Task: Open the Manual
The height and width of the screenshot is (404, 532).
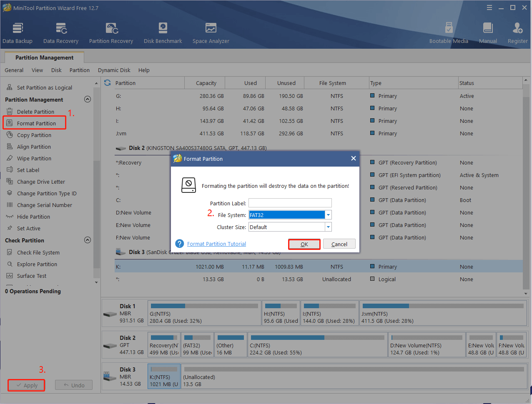Action: (488, 33)
